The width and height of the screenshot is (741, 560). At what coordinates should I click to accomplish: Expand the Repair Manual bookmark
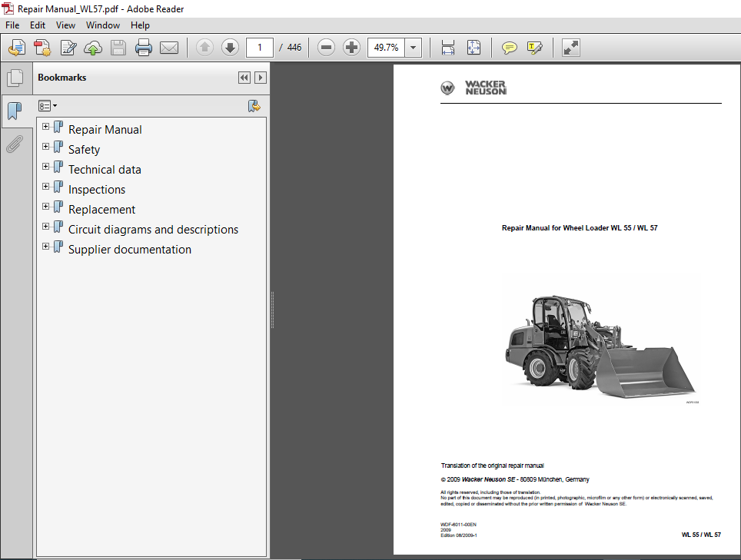pos(46,127)
